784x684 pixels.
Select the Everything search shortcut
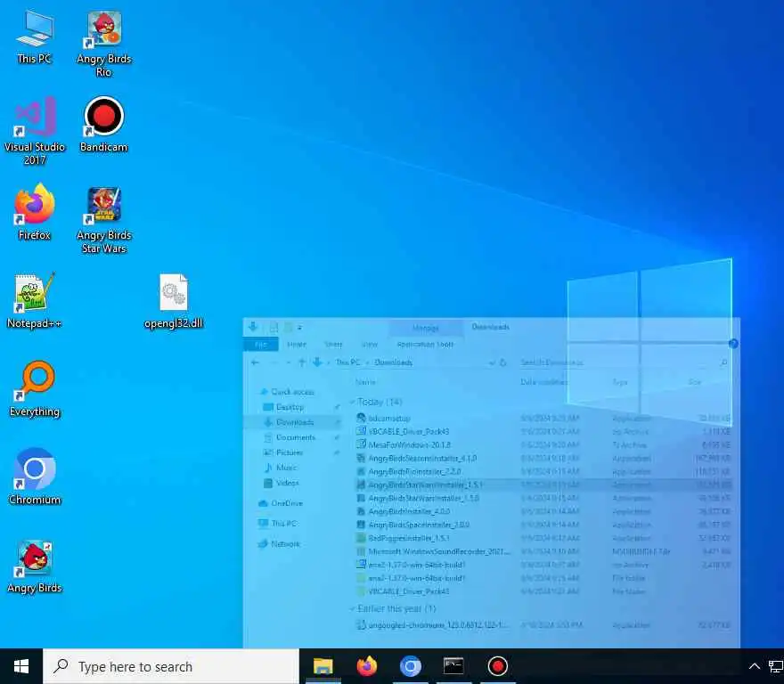[x=35, y=389]
